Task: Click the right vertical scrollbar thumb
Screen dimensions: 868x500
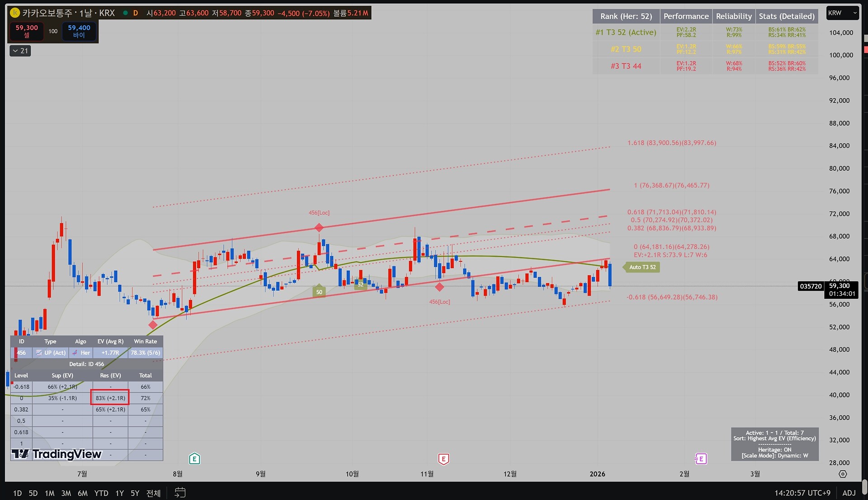Action: (864, 487)
